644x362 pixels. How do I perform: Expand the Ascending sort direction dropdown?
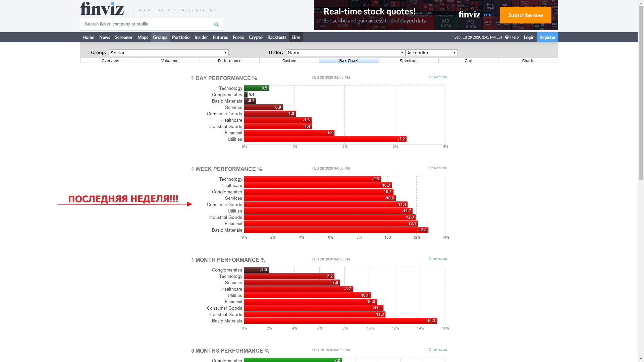(431, 53)
